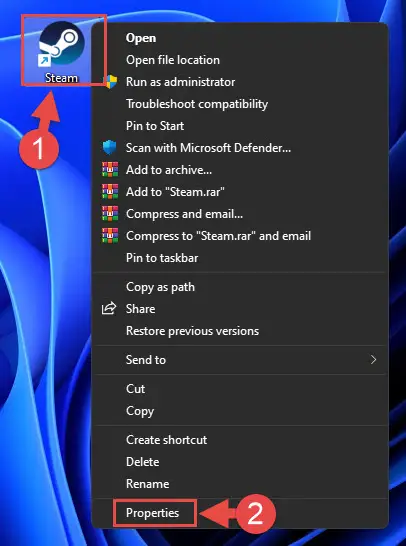This screenshot has height=546, width=406.
Task: Click the Microsoft Defender shield icon
Action: coord(110,148)
